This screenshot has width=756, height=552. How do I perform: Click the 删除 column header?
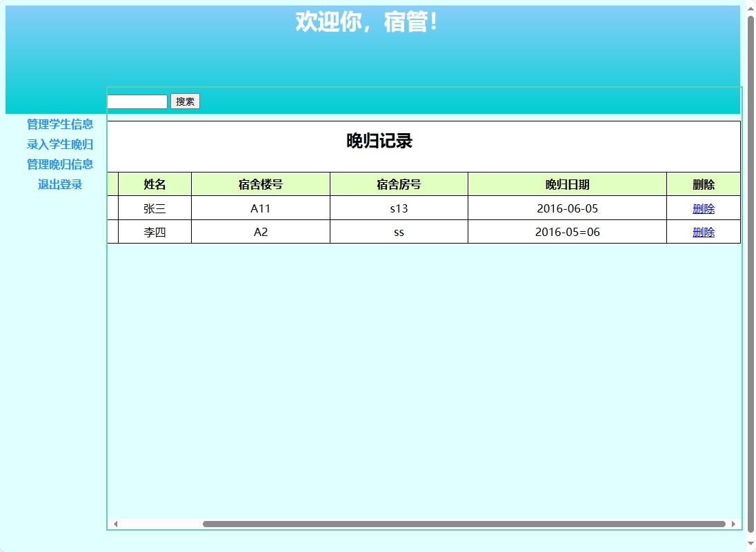[x=703, y=184]
